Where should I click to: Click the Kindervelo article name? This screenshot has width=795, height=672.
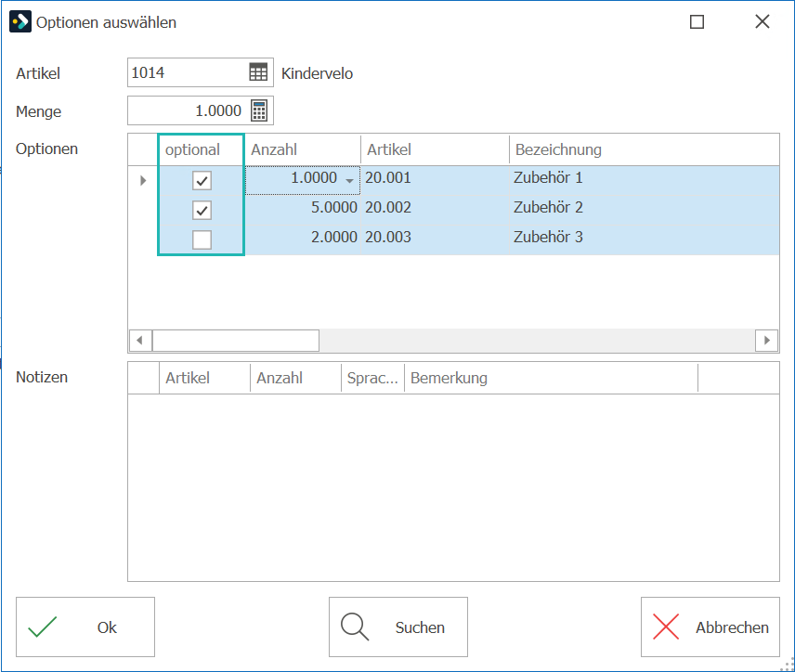coord(317,73)
